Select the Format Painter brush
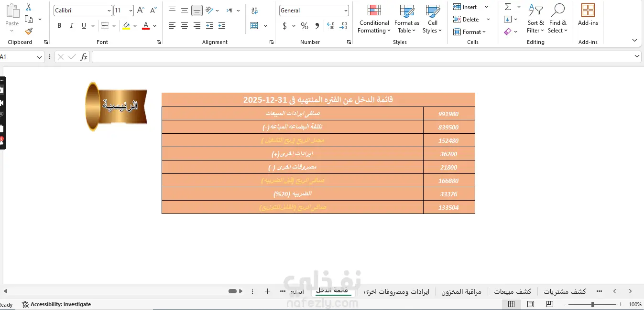Image resolution: width=644 pixels, height=310 pixels. (29, 31)
